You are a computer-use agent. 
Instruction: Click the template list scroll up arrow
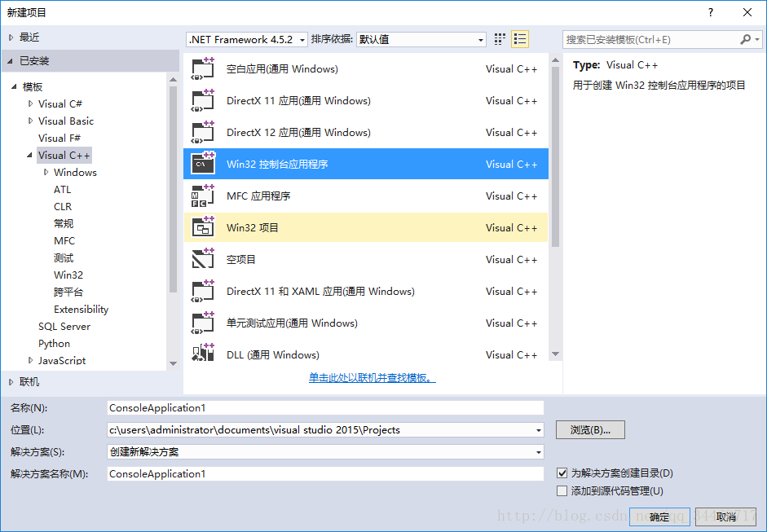click(x=555, y=60)
